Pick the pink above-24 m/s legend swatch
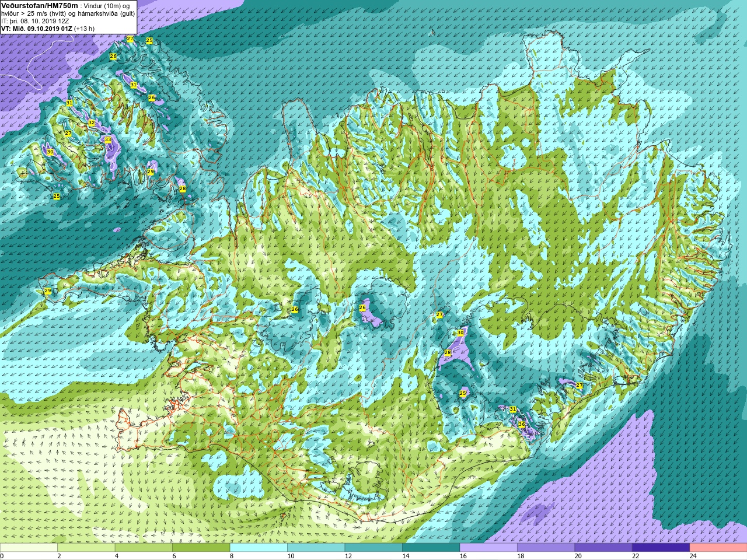The width and height of the screenshot is (747, 560). pos(718,548)
